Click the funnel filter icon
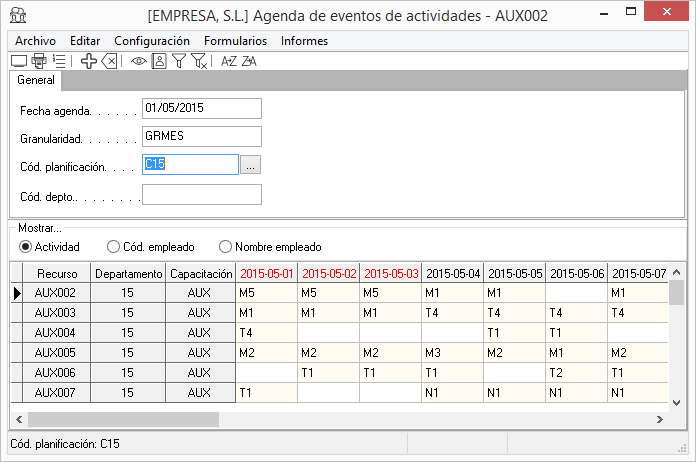This screenshot has width=696, height=462. 179,61
